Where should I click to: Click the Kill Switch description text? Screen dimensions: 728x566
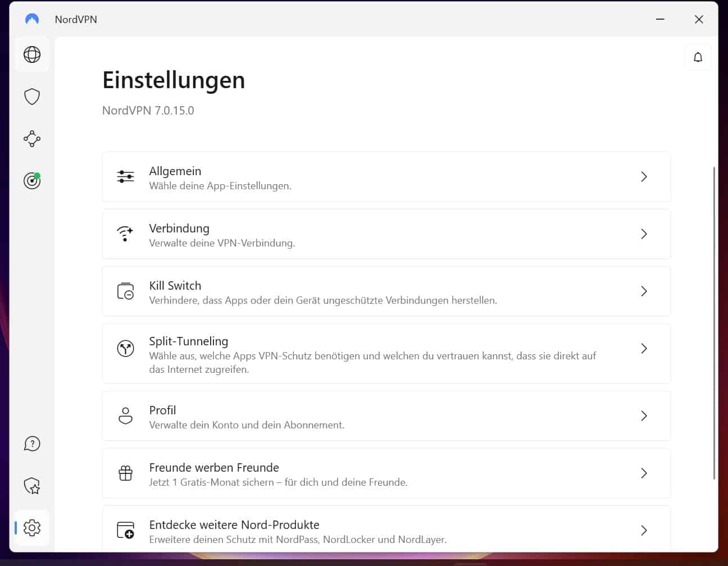(323, 300)
